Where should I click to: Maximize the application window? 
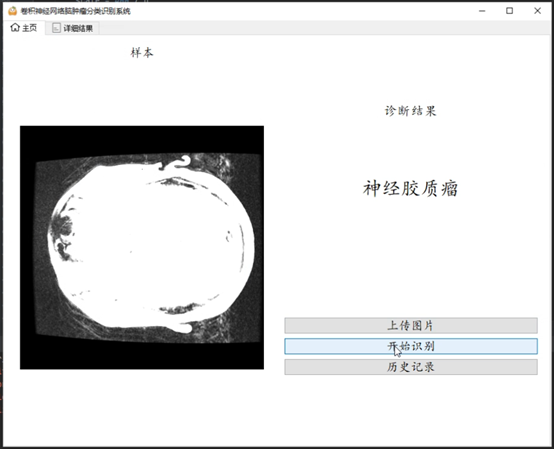click(x=509, y=11)
